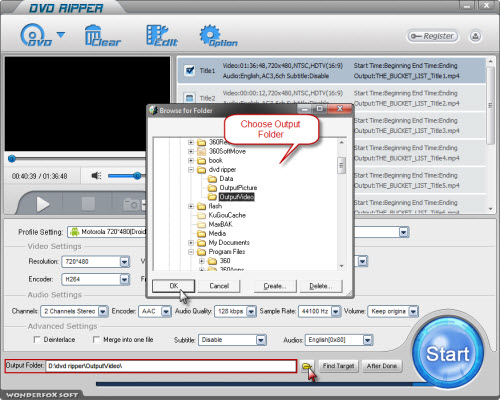Open the Volume Keep original dropdown
This screenshot has height=400, width=500.
pos(413,311)
